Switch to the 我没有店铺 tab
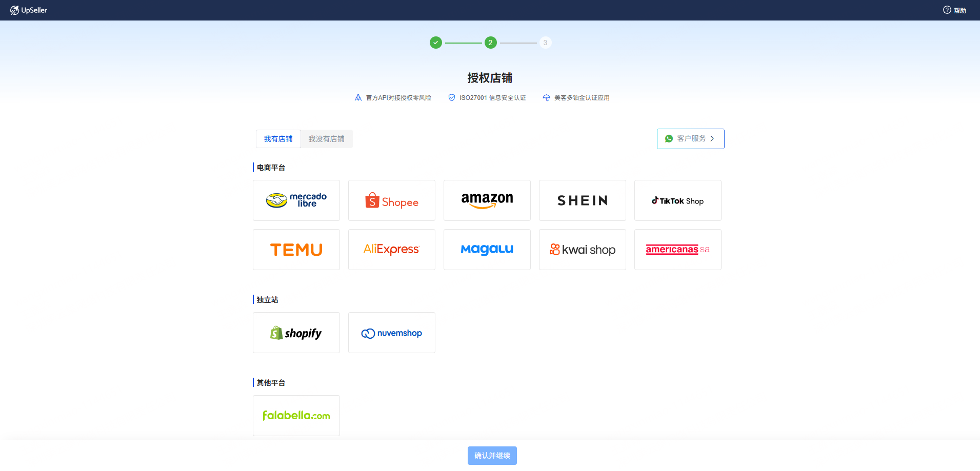The height and width of the screenshot is (471, 980). (x=327, y=139)
